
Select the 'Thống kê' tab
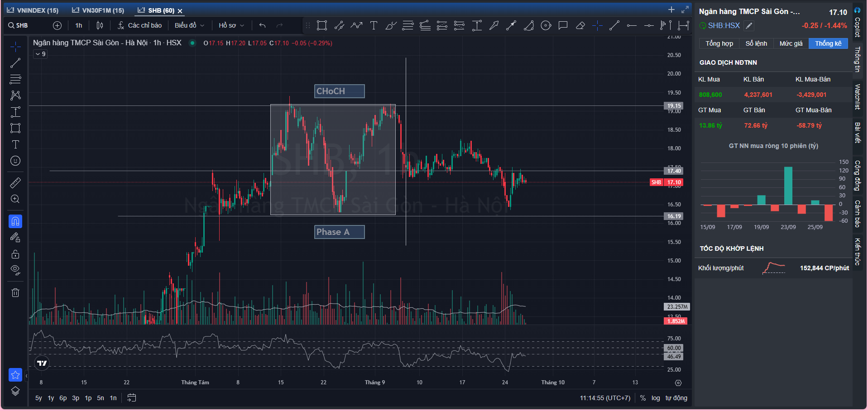pos(828,43)
